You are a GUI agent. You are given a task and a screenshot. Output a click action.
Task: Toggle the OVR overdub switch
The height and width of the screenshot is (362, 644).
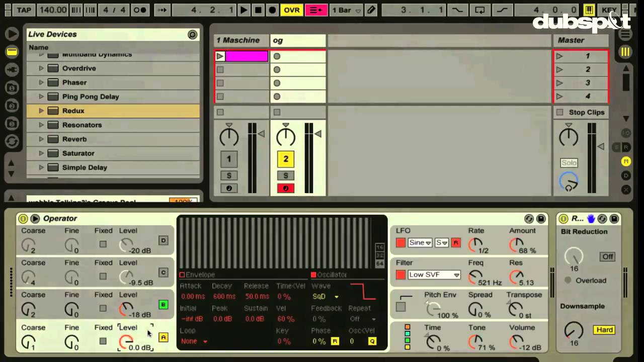point(291,10)
